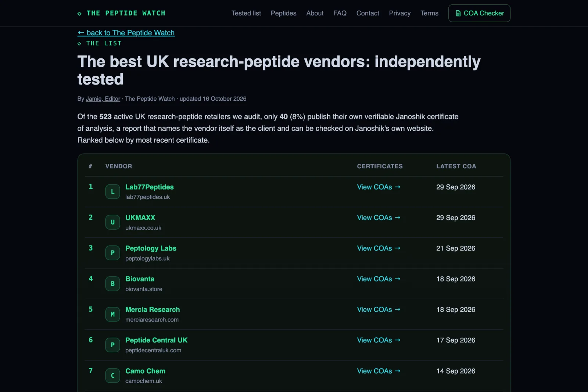Open the Contact page
The width and height of the screenshot is (588, 392).
pyautogui.click(x=368, y=13)
